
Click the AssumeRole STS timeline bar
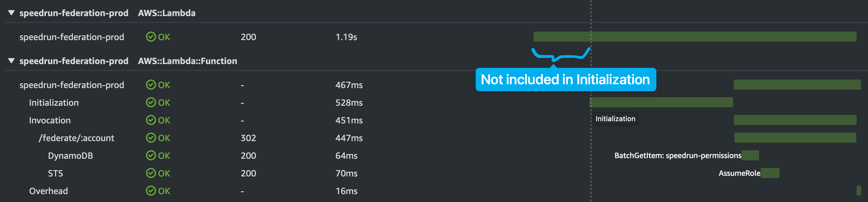click(x=770, y=173)
